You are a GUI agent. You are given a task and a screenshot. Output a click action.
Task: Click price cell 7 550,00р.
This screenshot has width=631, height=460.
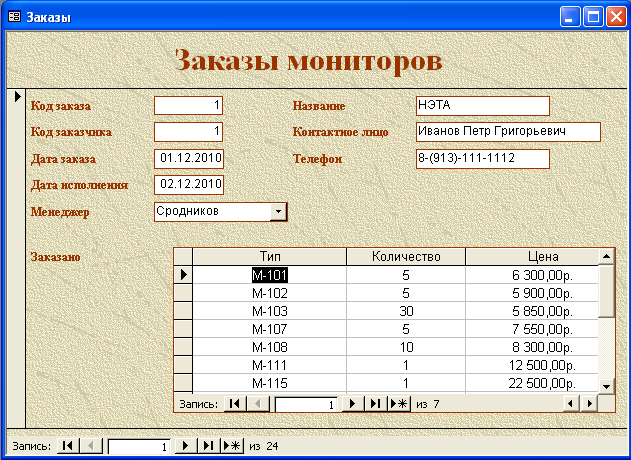(x=532, y=329)
